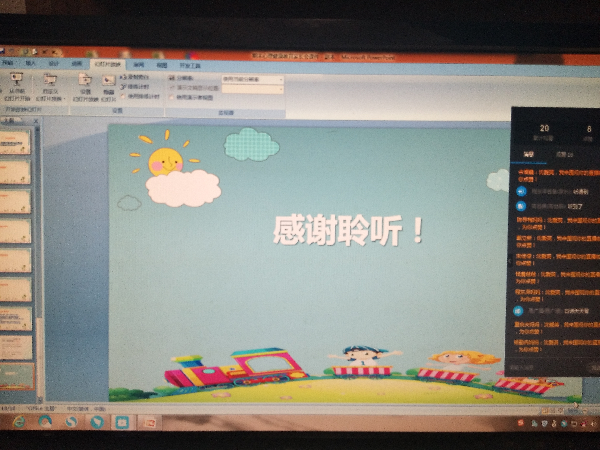Screen dimensions: 600x450
Task: Open the light-blue square app on taskbar
Action: click(x=122, y=423)
